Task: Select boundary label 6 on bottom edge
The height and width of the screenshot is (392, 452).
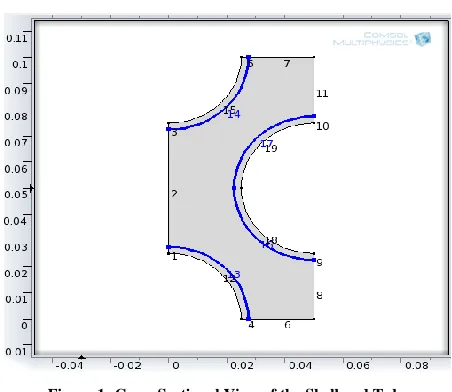Action: click(x=287, y=325)
